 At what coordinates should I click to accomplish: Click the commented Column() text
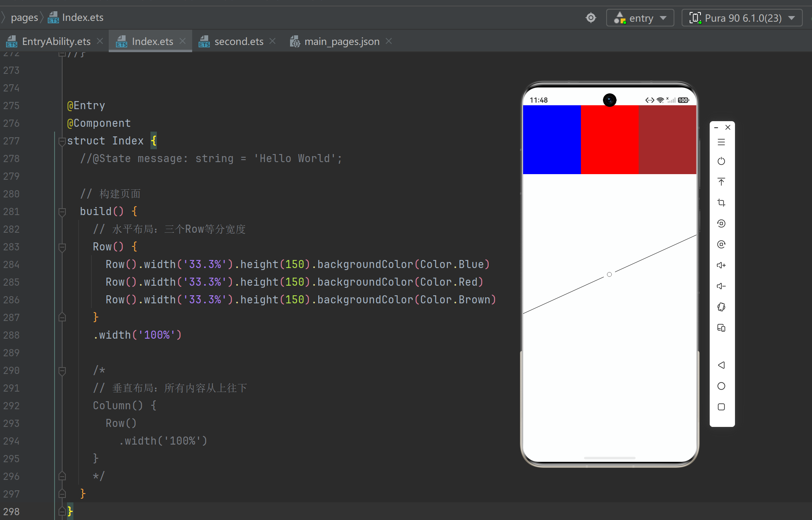118,406
